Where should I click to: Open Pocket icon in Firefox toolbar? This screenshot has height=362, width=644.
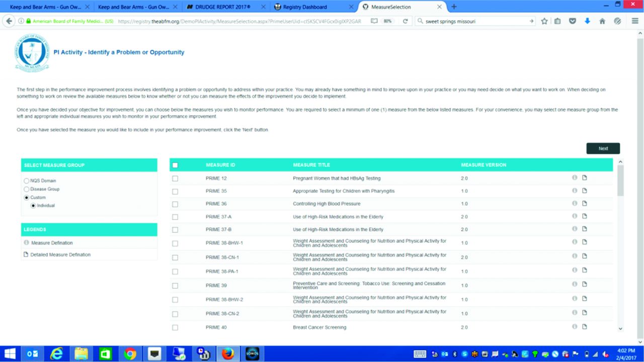coord(573,21)
